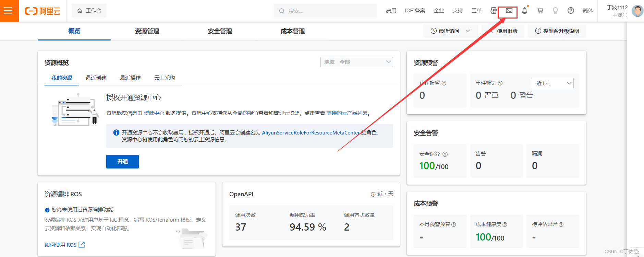Open the 费用 menu
Image resolution: width=644 pixels, height=257 pixels.
click(x=391, y=11)
